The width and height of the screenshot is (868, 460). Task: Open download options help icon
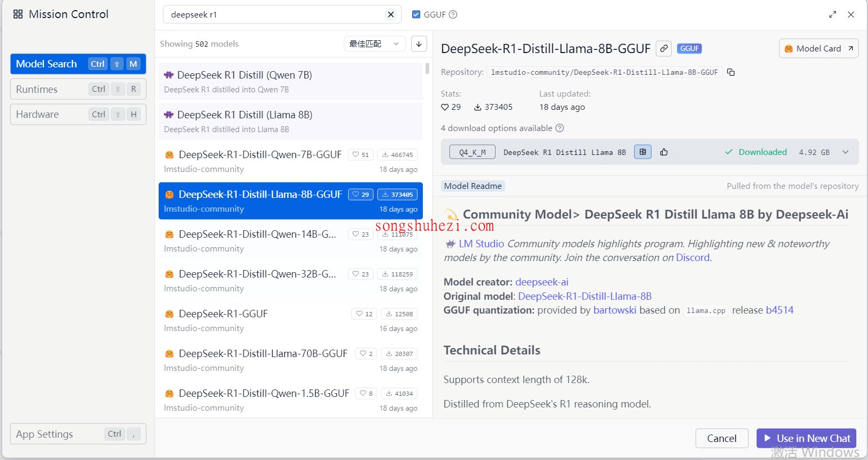560,128
